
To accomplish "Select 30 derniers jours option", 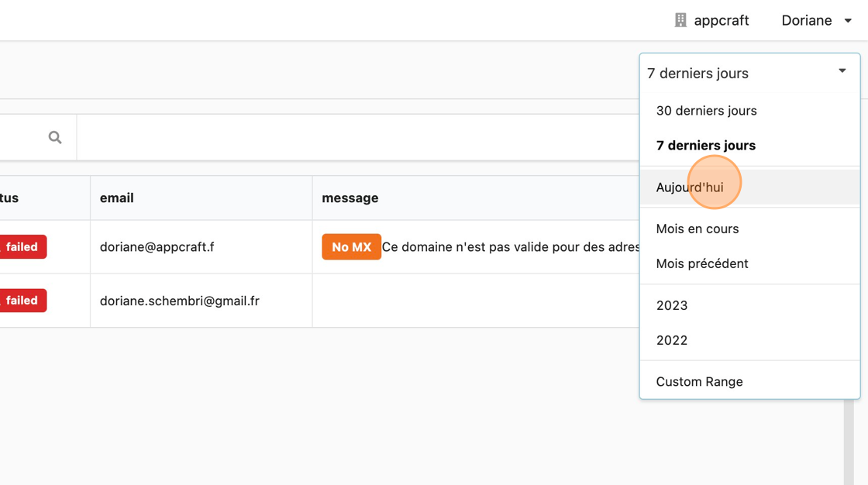I will [706, 111].
